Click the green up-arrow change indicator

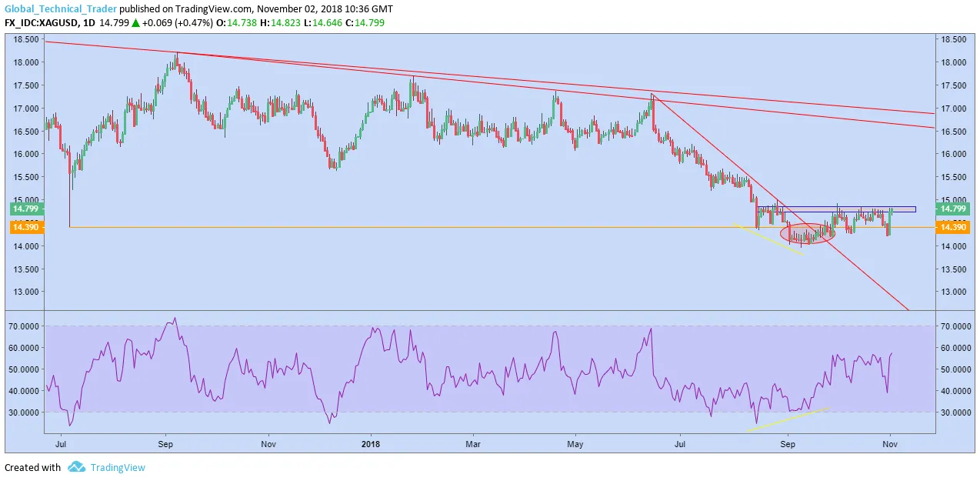click(135, 23)
